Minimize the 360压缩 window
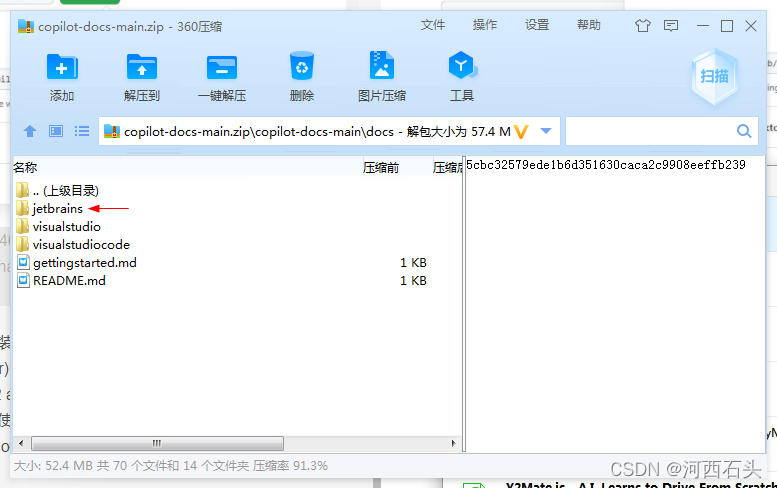The image size is (777, 488). 703,25
